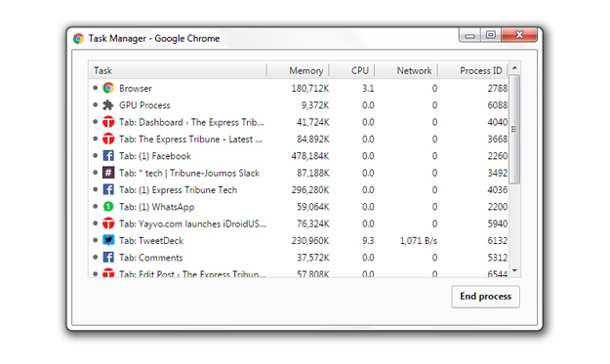Image resolution: width=610 pixels, height=364 pixels.
Task: Select 'Tab: * tech | Tribune-Journos Slack' row
Action: (x=299, y=173)
